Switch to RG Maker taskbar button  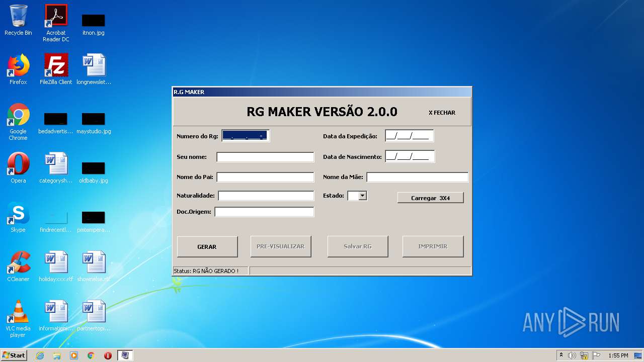pos(125,355)
